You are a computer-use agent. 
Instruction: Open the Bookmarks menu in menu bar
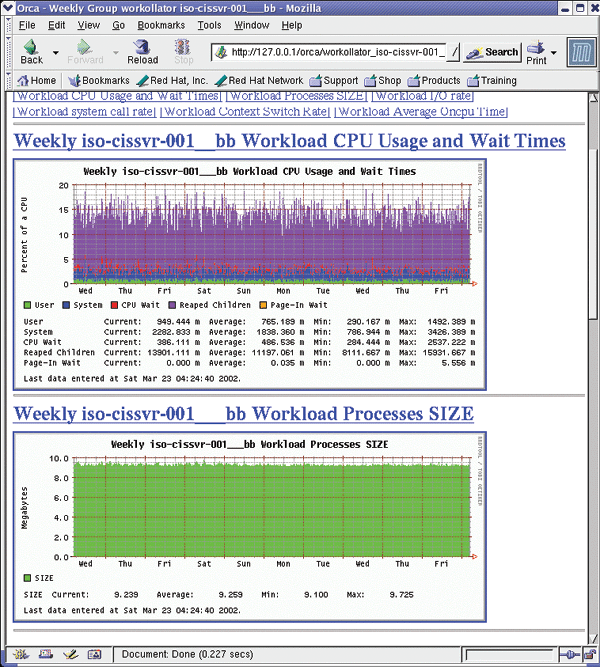tap(161, 24)
